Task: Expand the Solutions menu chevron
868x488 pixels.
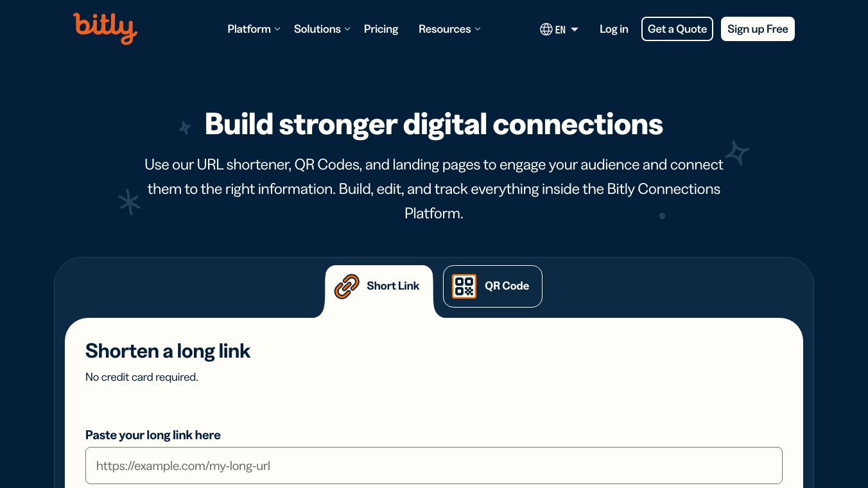Action: point(347,29)
